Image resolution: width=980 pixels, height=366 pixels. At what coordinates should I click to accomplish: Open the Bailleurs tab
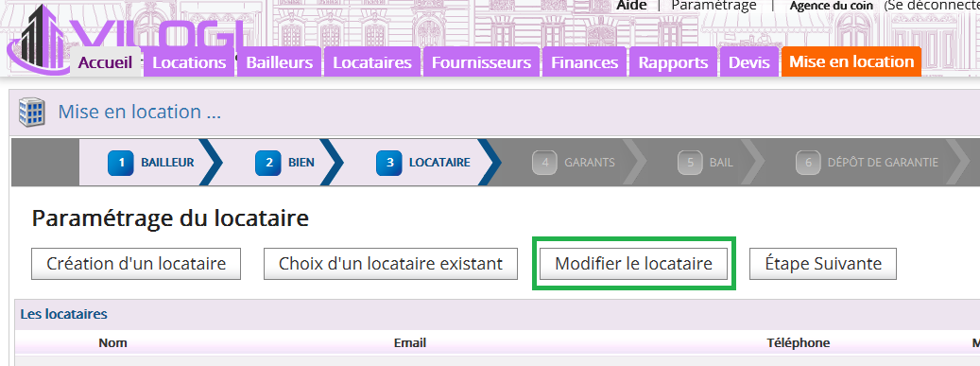tap(280, 62)
